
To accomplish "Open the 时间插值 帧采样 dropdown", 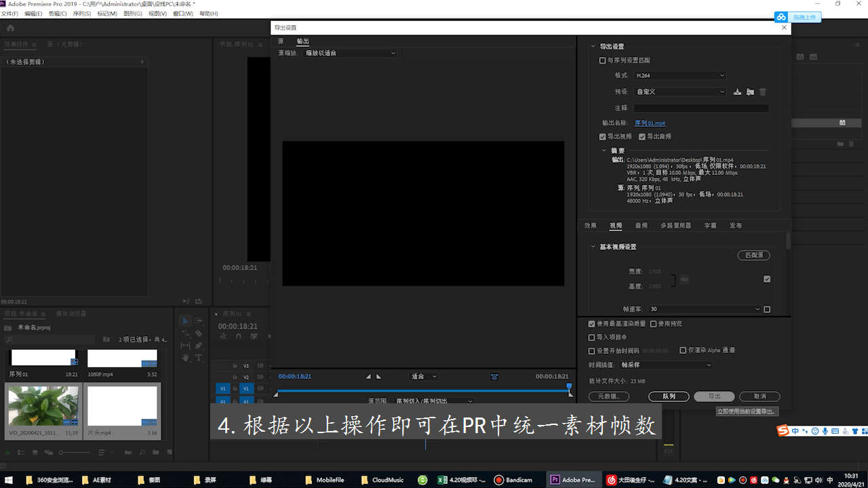I will tap(666, 365).
